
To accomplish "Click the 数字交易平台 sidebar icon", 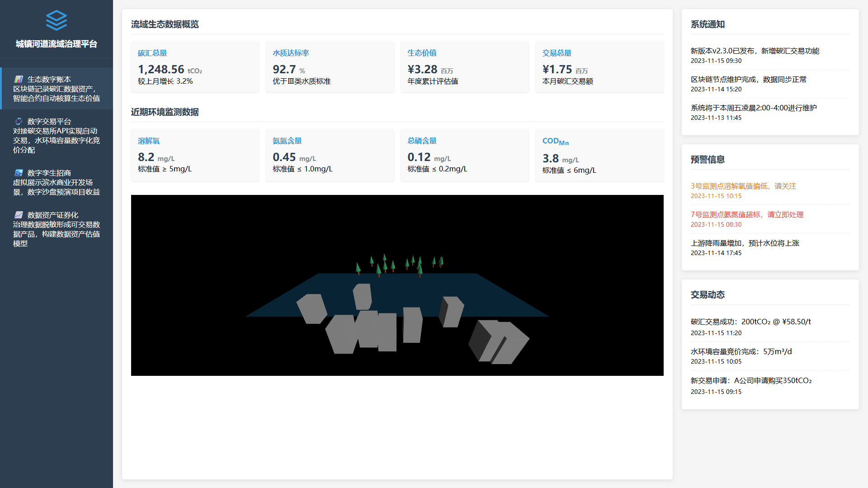I will pyautogui.click(x=19, y=121).
